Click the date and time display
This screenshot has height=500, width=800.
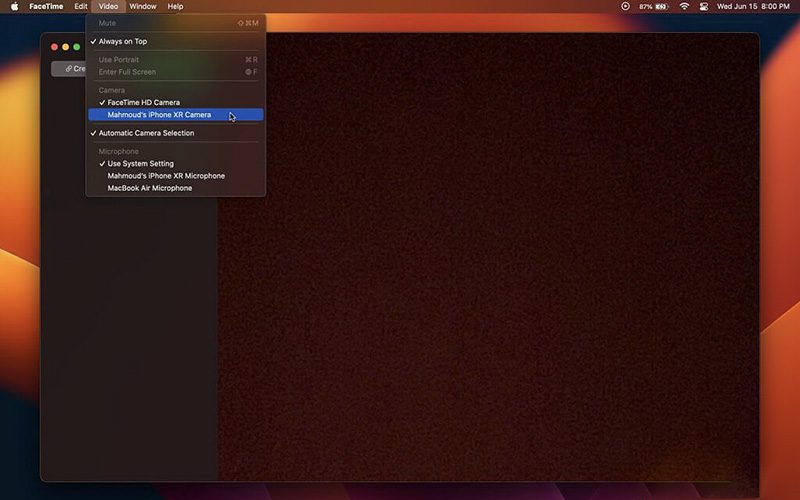[753, 7]
